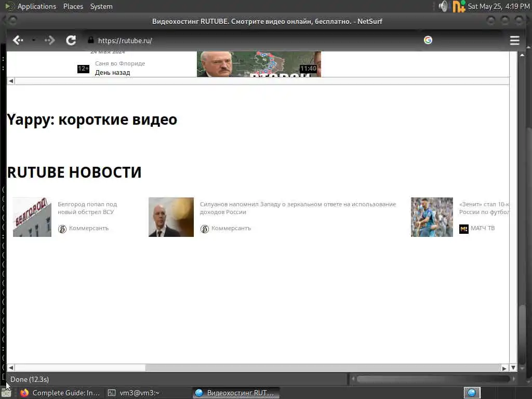Open the clock showing Sat May 25
This screenshot has width=532, height=399.
[498, 6]
